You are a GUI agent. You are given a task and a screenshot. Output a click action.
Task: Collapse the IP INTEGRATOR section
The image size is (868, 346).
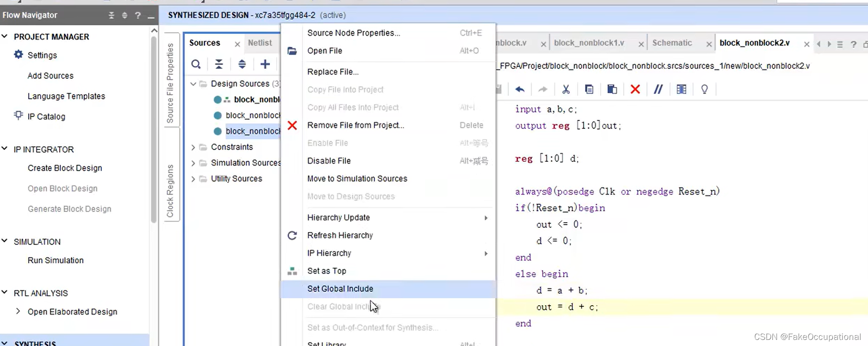point(5,149)
